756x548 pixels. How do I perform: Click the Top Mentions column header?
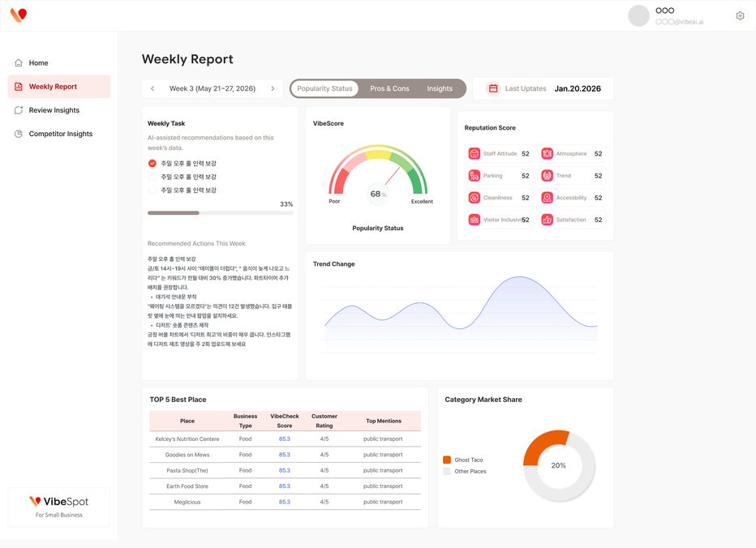(x=384, y=421)
